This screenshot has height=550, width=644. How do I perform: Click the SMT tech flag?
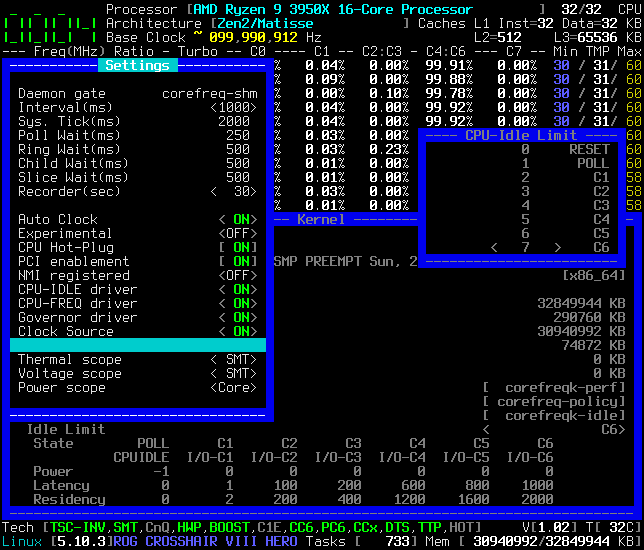click(x=125, y=527)
